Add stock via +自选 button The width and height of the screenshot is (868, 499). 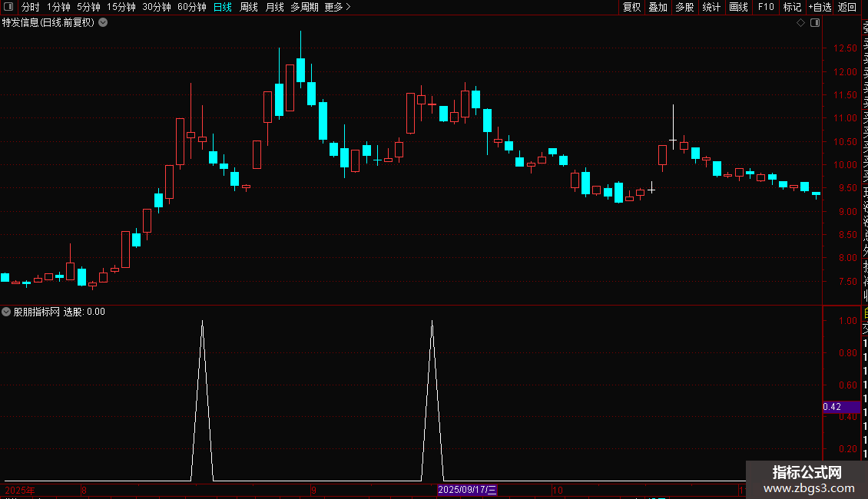click(x=820, y=7)
